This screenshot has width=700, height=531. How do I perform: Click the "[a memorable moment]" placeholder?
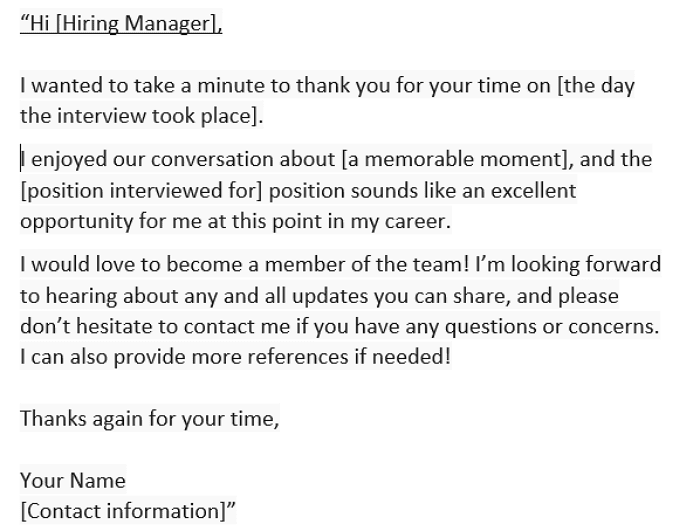click(455, 159)
